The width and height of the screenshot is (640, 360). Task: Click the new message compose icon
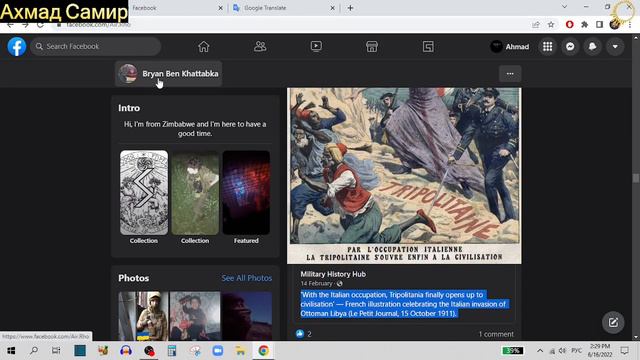(x=613, y=322)
